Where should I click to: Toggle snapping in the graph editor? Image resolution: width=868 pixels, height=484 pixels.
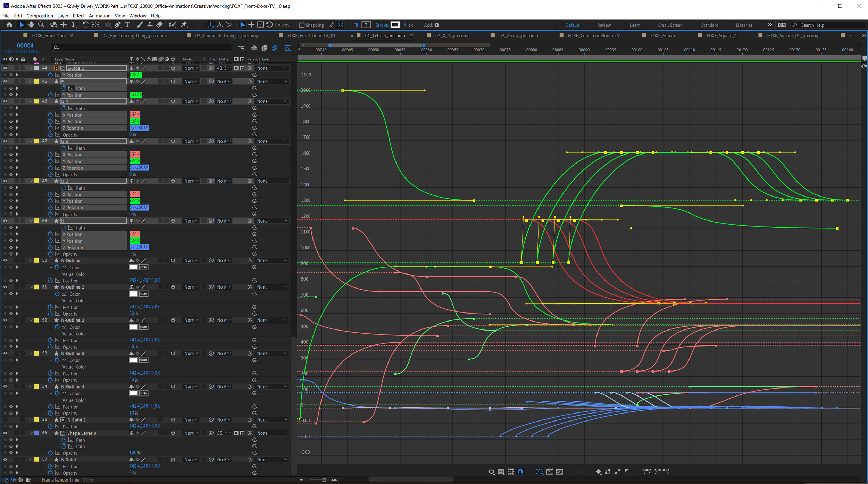[520, 472]
